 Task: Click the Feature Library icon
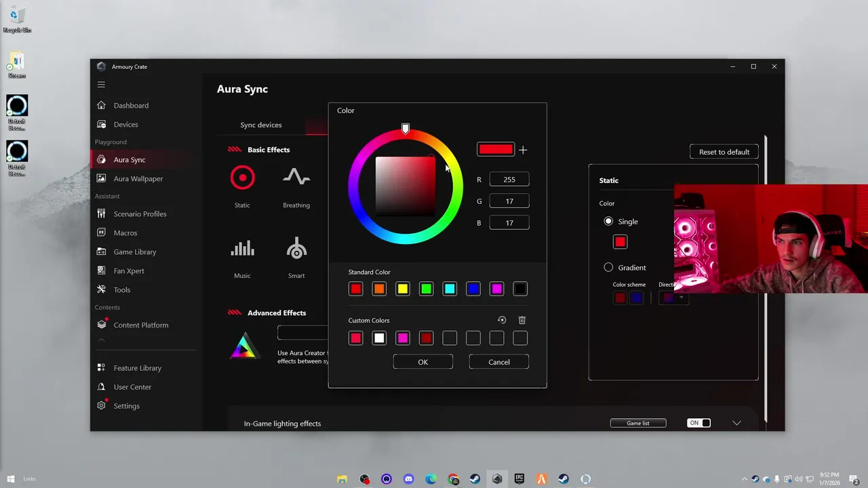101,368
